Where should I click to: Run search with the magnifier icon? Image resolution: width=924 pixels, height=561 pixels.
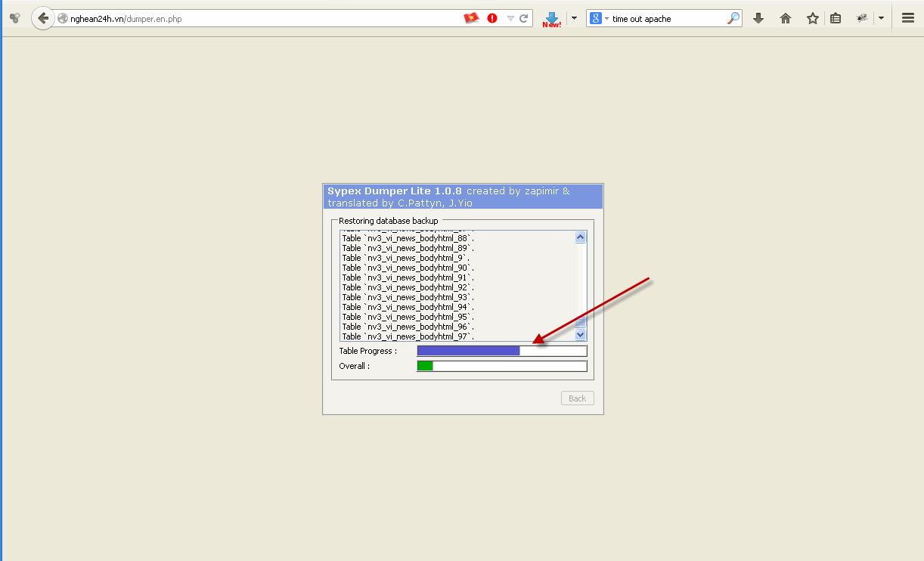733,18
